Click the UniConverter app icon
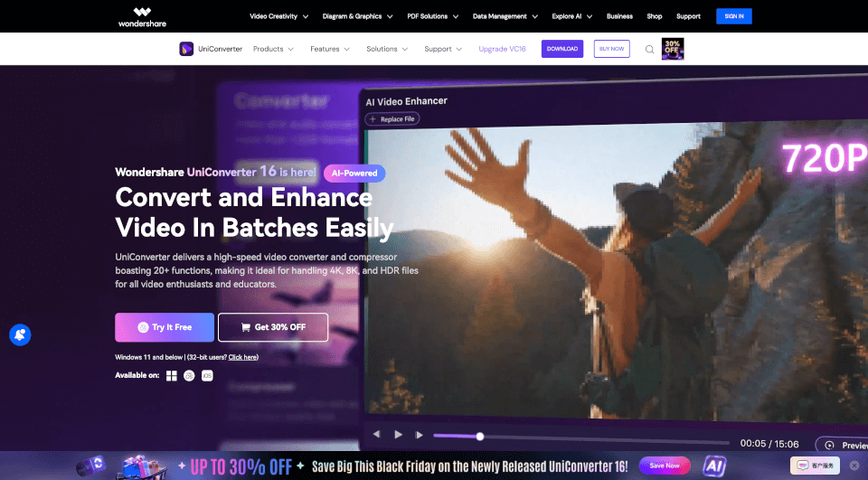This screenshot has height=480, width=868. (186, 49)
